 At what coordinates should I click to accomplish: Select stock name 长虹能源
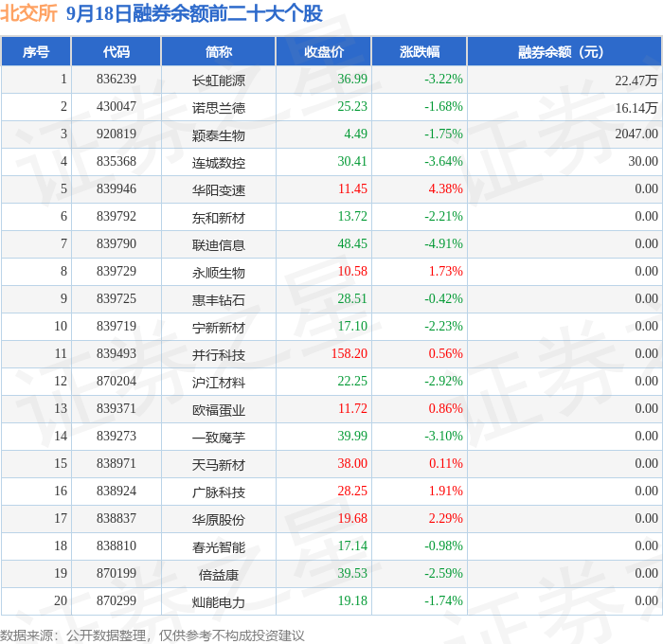point(219,80)
